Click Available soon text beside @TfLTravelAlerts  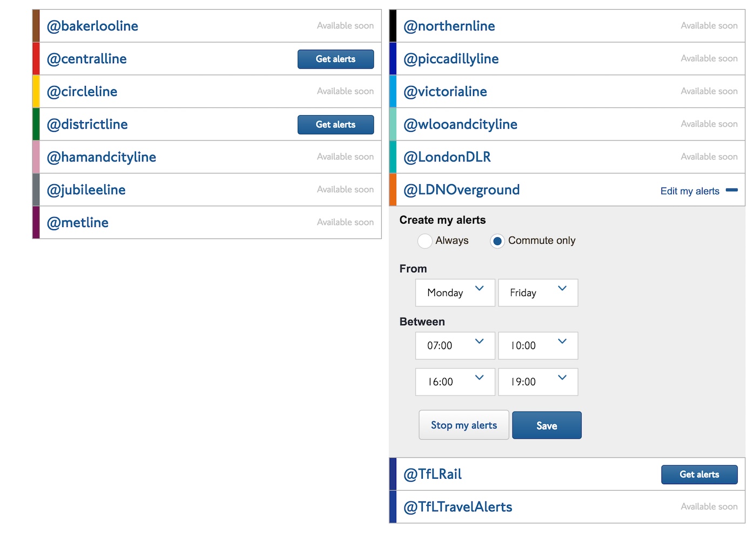(709, 507)
